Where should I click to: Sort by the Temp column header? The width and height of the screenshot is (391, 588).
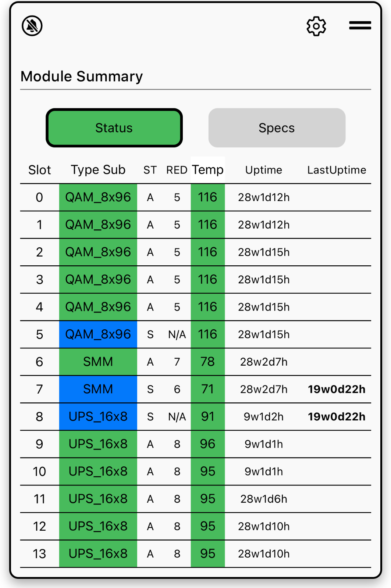[207, 170]
